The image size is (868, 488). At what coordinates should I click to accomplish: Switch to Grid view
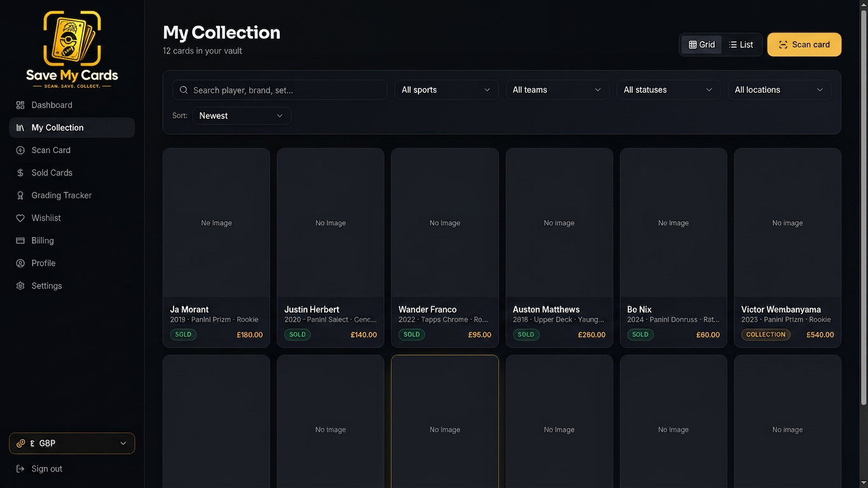tap(701, 44)
